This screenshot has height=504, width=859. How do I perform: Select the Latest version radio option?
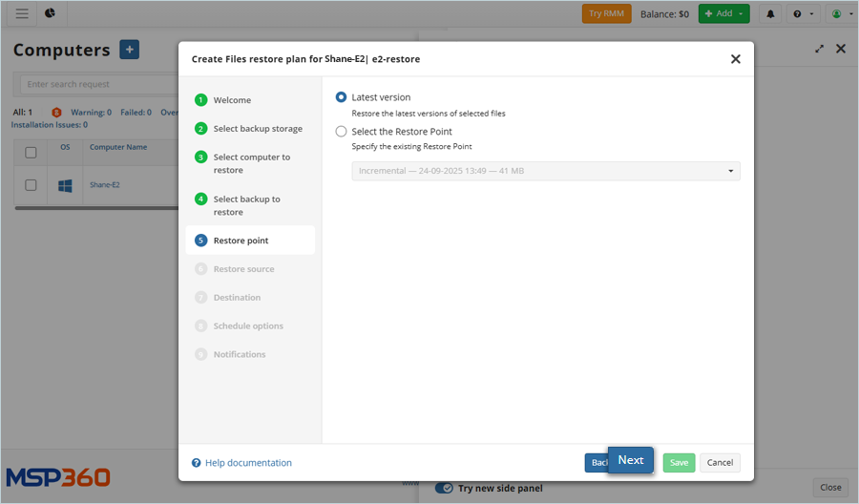coord(342,97)
